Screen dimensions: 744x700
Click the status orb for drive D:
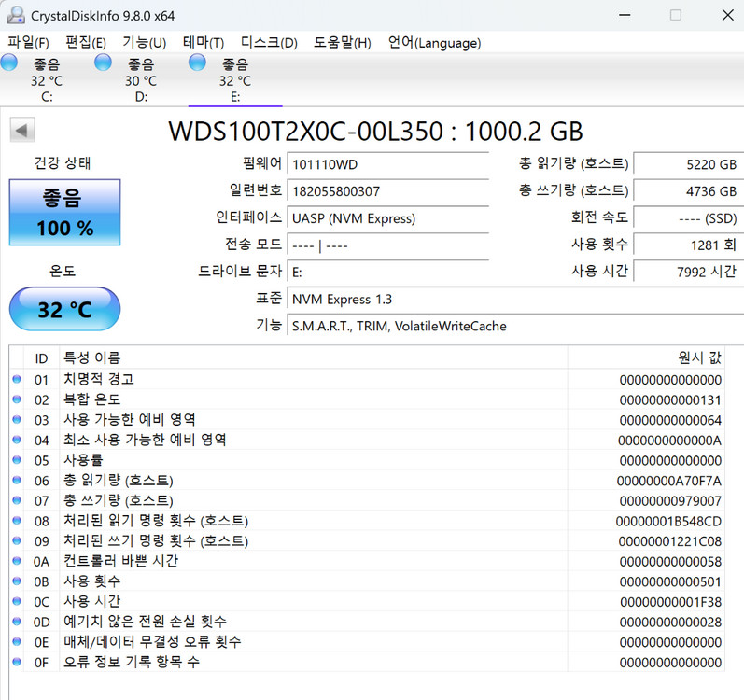(103, 63)
